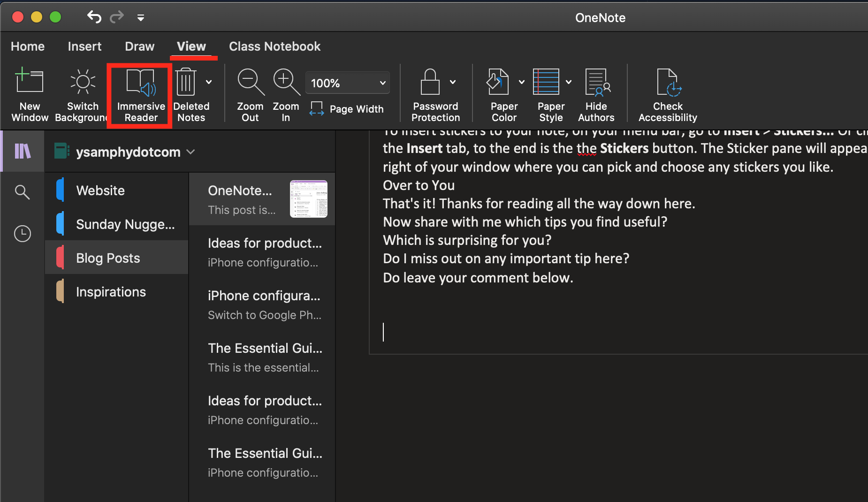Screen dimensions: 868x502
Task: Open page 'iPhone configura...'
Action: [x=262, y=305]
